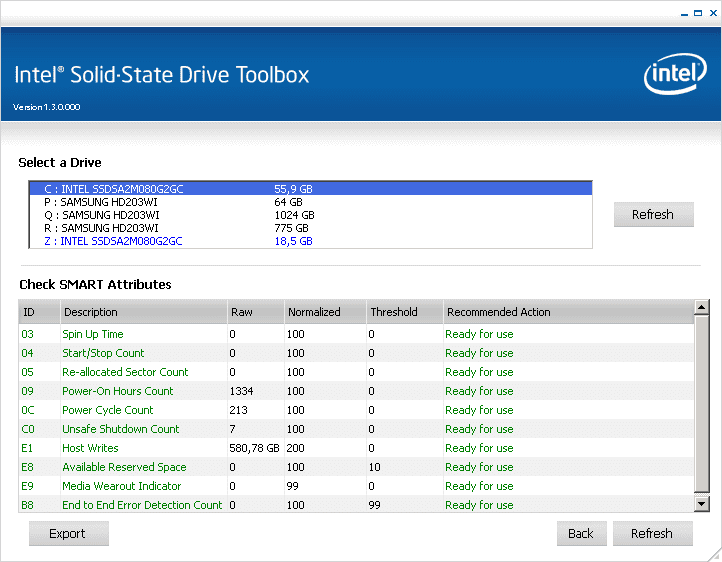Select Spin Up Time attribute row
The height and width of the screenshot is (562, 722).
356,334
